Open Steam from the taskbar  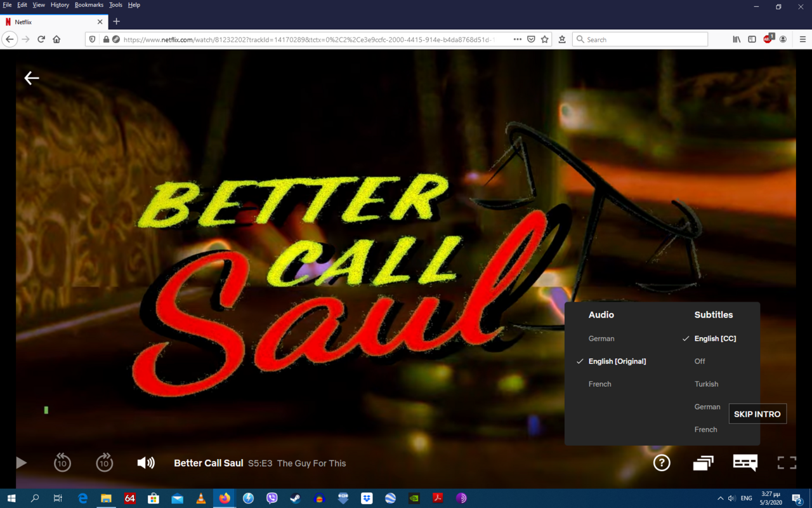pos(296,498)
